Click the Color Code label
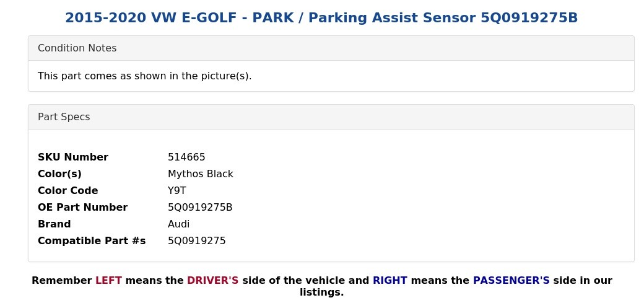The image size is (644, 308). tap(67, 191)
